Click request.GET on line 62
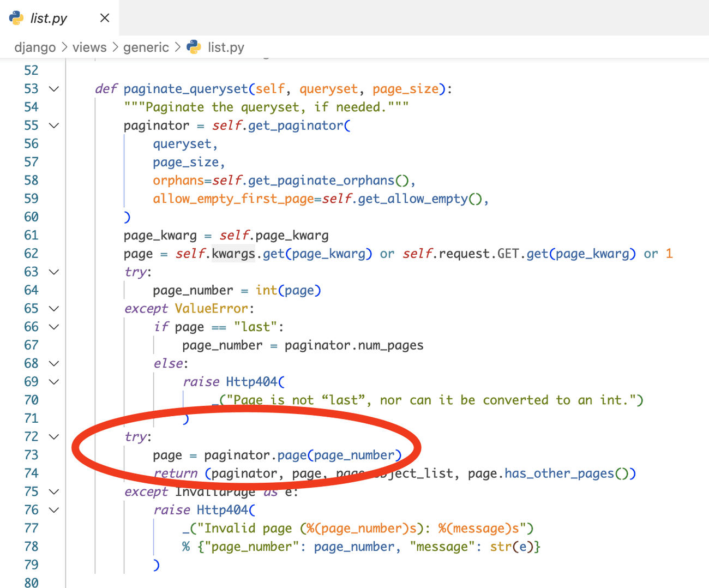 [x=479, y=254]
